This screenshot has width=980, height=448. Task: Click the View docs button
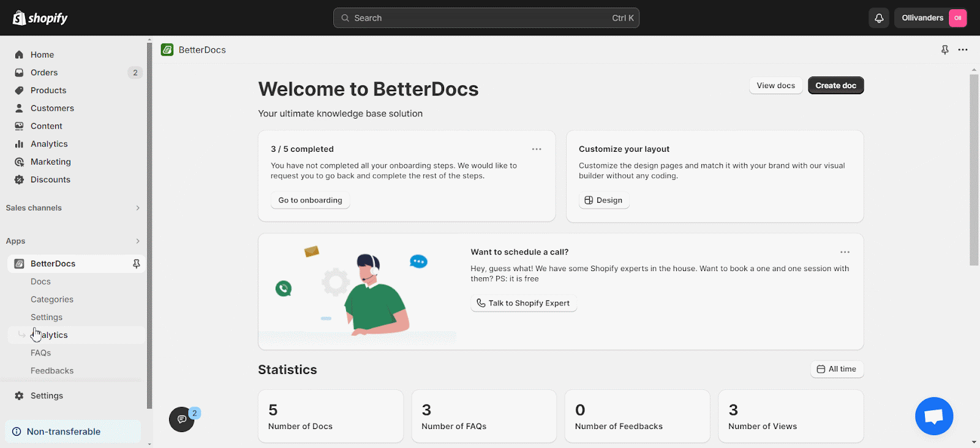(x=775, y=86)
